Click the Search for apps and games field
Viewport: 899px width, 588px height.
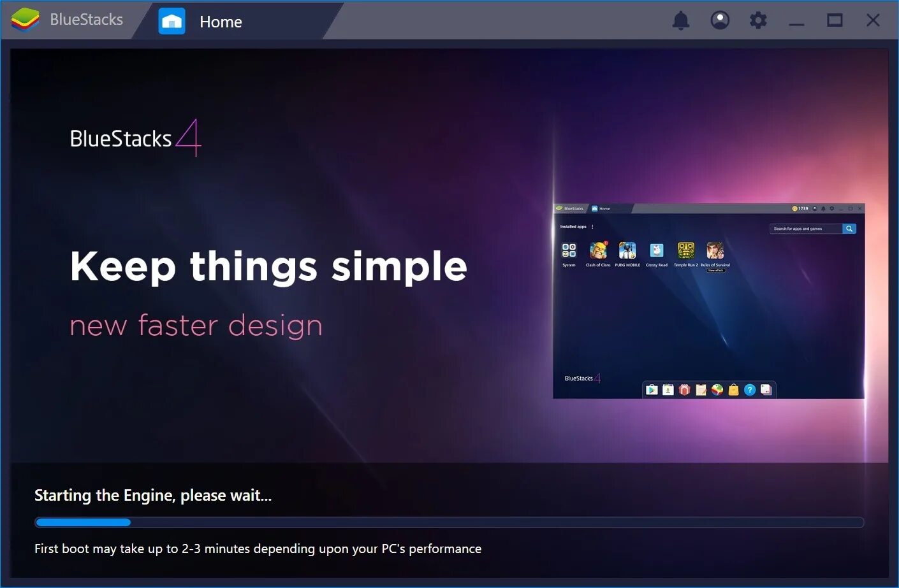tap(803, 229)
